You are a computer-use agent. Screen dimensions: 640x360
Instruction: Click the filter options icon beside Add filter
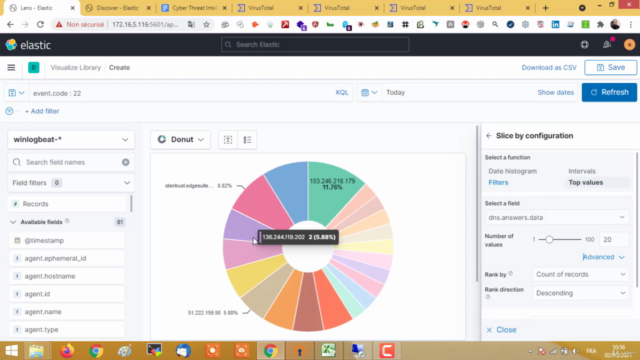click(x=9, y=111)
